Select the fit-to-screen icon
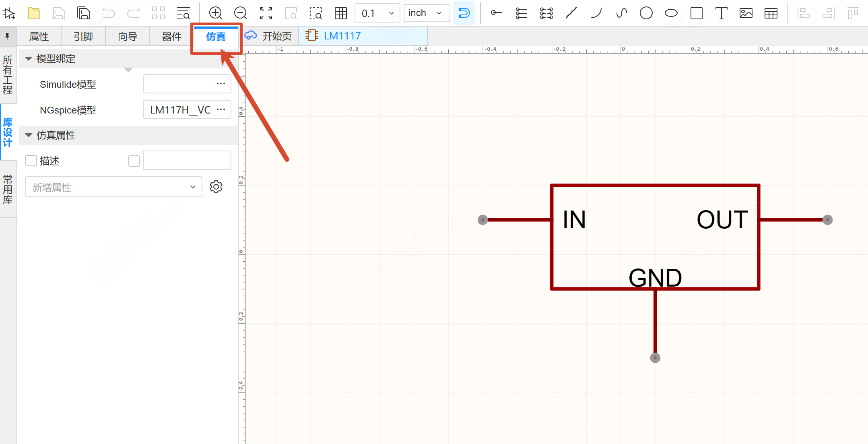 (266, 13)
